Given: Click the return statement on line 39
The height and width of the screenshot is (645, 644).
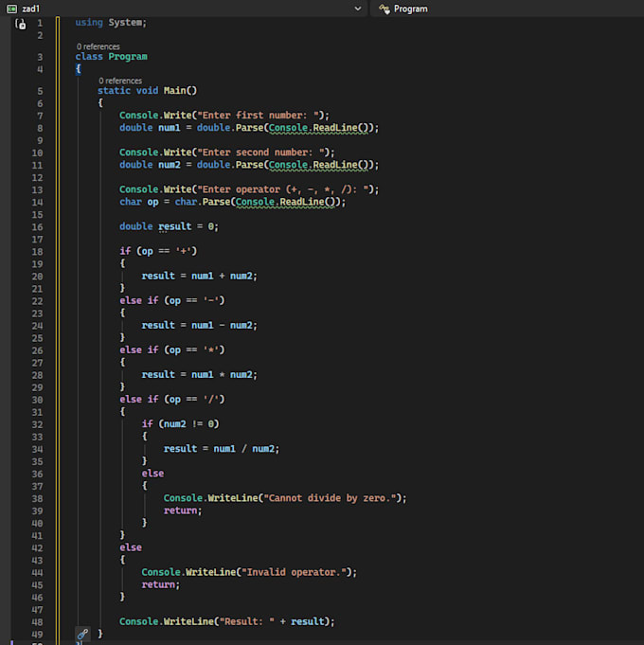Looking at the screenshot, I should click(183, 511).
